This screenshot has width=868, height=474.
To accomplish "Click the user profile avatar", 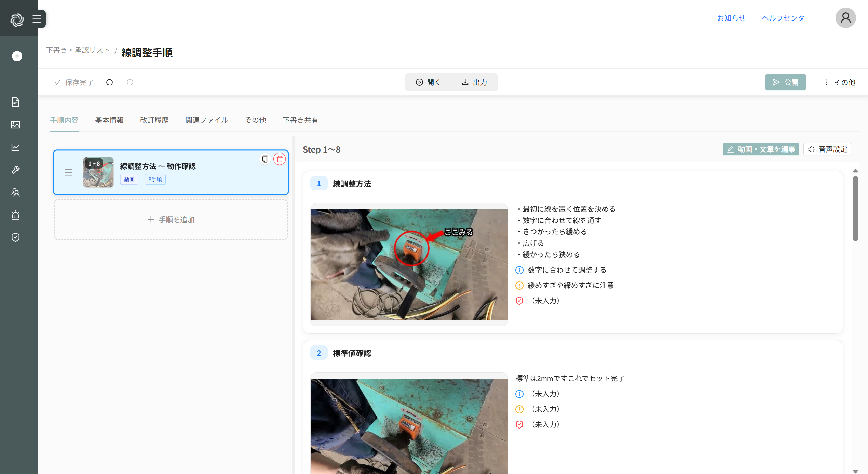I will (x=845, y=18).
